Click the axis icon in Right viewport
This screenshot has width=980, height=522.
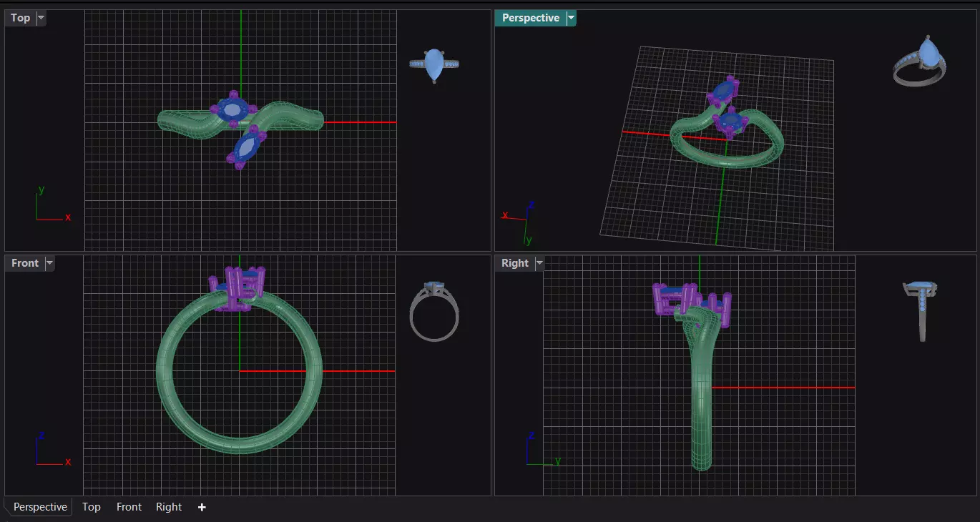[x=543, y=450]
